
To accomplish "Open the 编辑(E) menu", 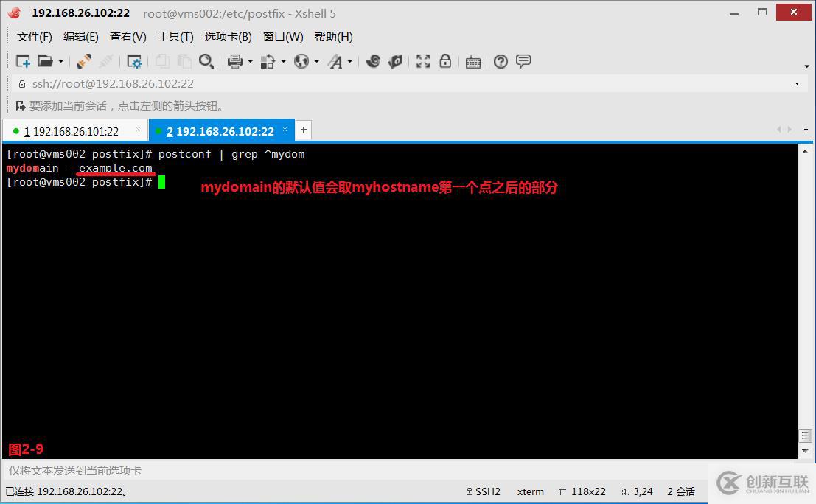I will pos(80,36).
